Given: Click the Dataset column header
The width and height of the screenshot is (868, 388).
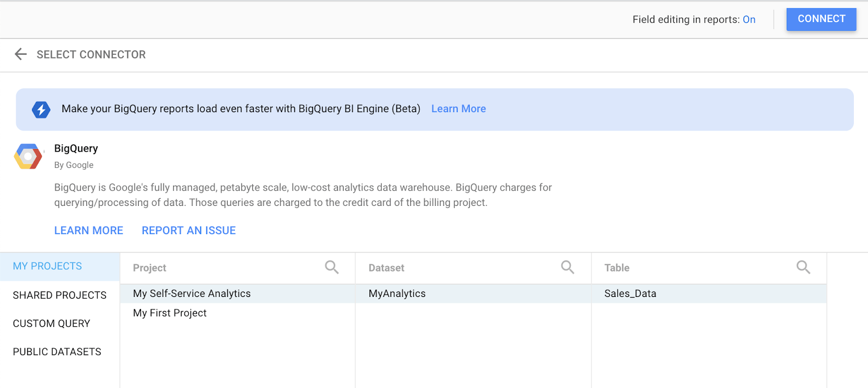Looking at the screenshot, I should (386, 268).
